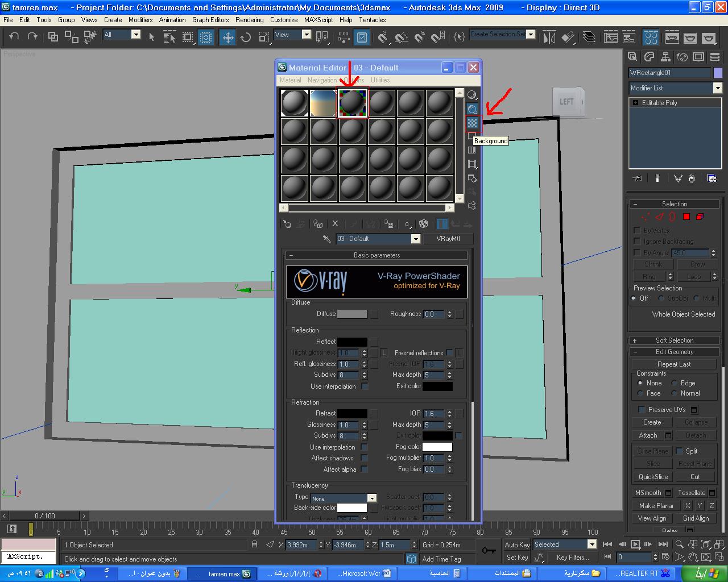
Task: Check Ignore Backfacing option
Action: point(637,242)
